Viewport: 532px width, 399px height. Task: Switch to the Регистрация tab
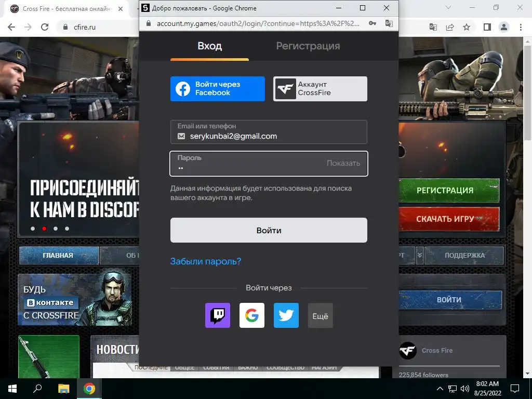[x=308, y=46]
